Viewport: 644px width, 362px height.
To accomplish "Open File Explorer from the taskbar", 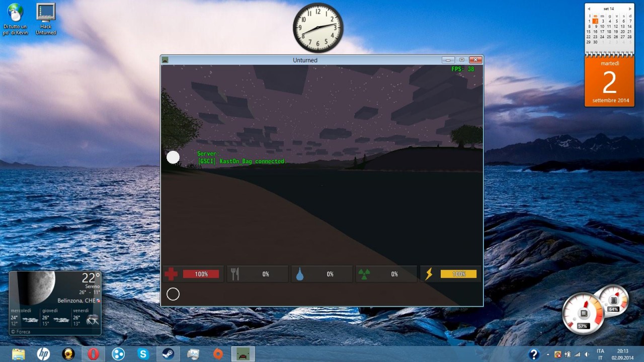I will coord(19,354).
